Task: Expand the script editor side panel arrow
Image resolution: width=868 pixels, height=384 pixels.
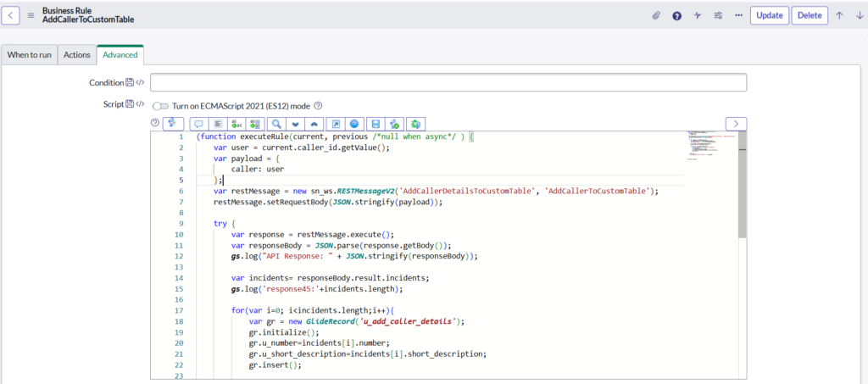Action: click(736, 124)
